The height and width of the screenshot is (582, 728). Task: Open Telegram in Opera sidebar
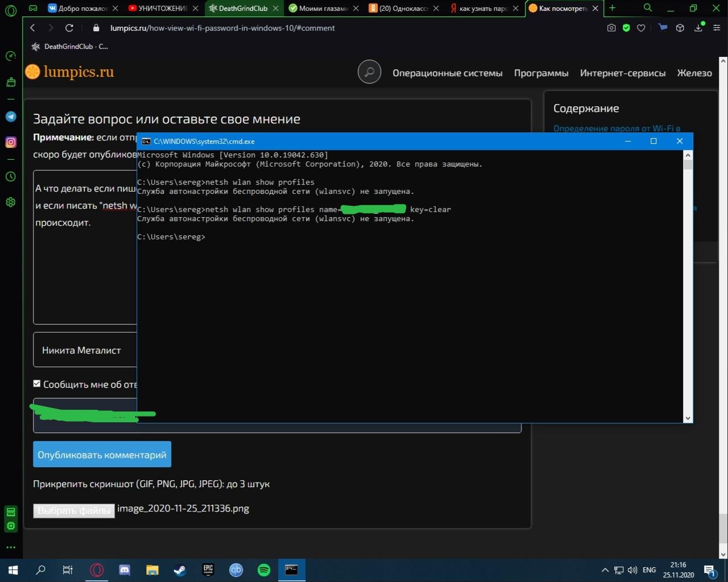click(x=10, y=117)
